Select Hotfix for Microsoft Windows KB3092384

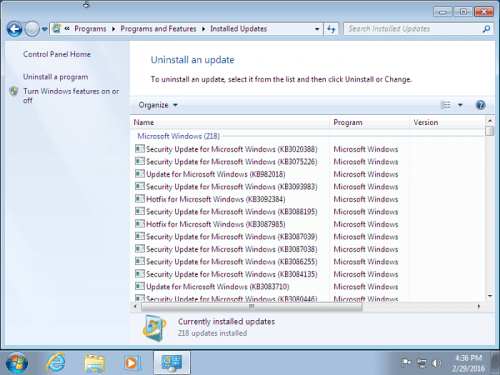(216, 199)
